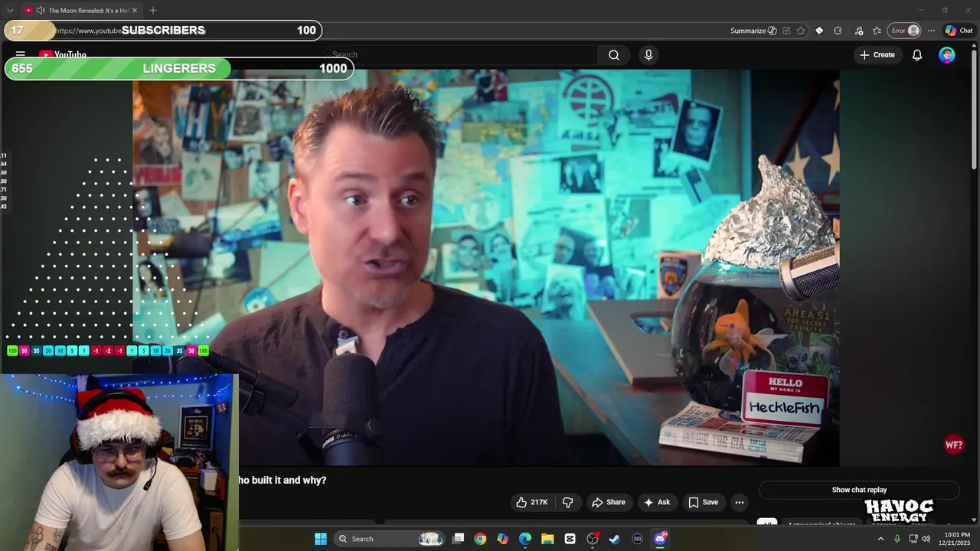The width and height of the screenshot is (980, 551).
Task: Like the video with 217K likes
Action: click(531, 502)
